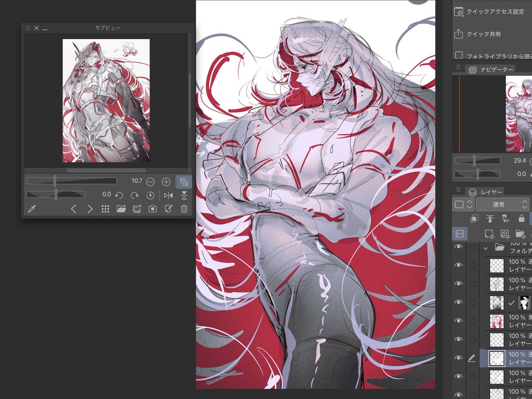Open the Sub View panel hamburger menu
Screen dimensions: 532x399
click(x=28, y=28)
